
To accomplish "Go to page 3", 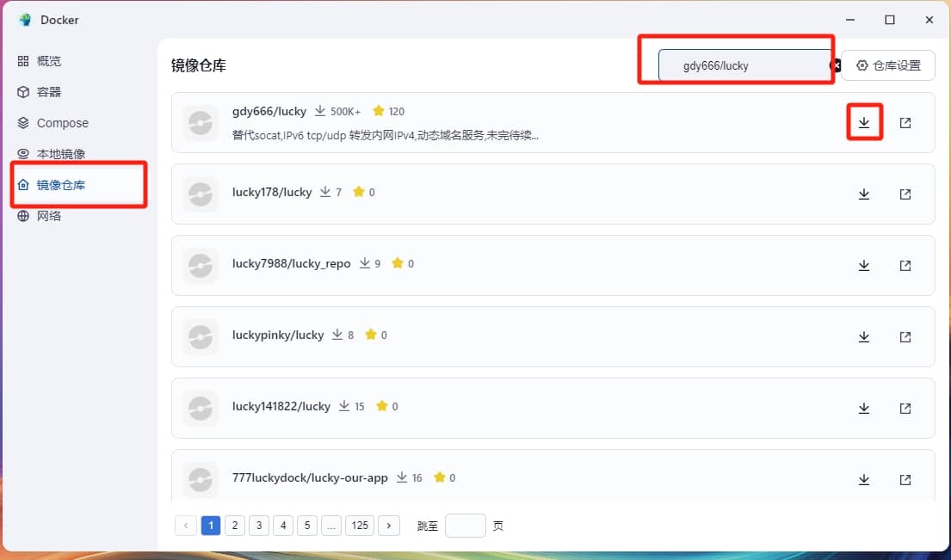I will pyautogui.click(x=259, y=526).
